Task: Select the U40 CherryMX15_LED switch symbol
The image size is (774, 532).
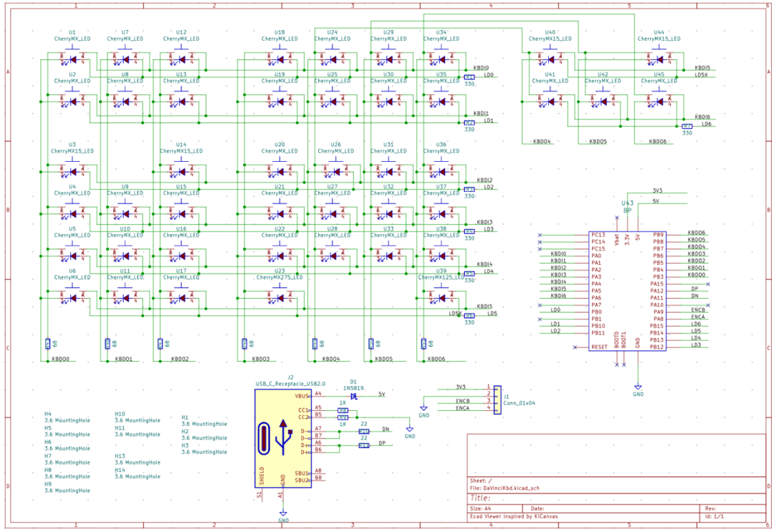Action: (550, 58)
